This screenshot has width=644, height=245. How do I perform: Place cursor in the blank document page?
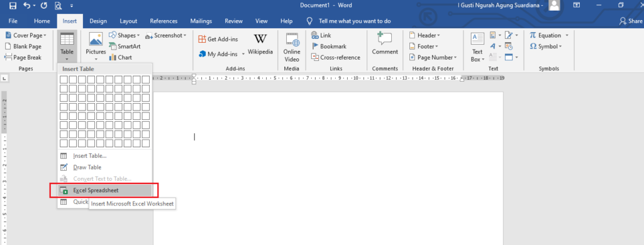tap(328, 168)
